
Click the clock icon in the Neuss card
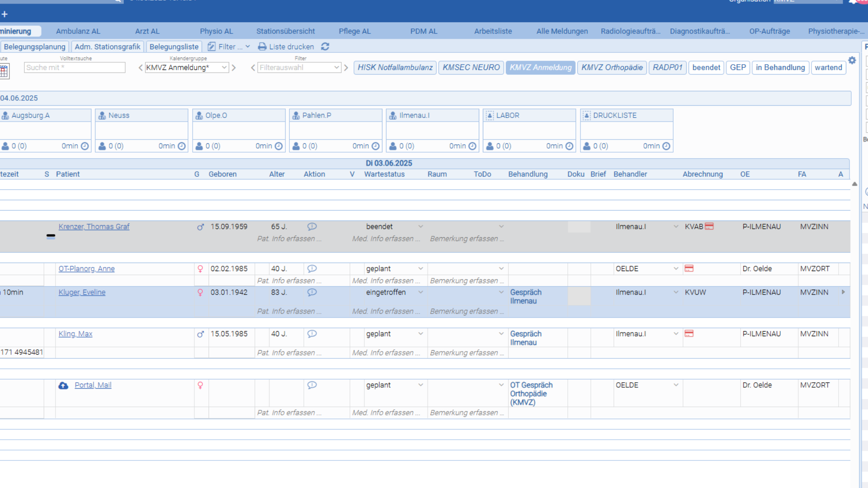click(182, 146)
